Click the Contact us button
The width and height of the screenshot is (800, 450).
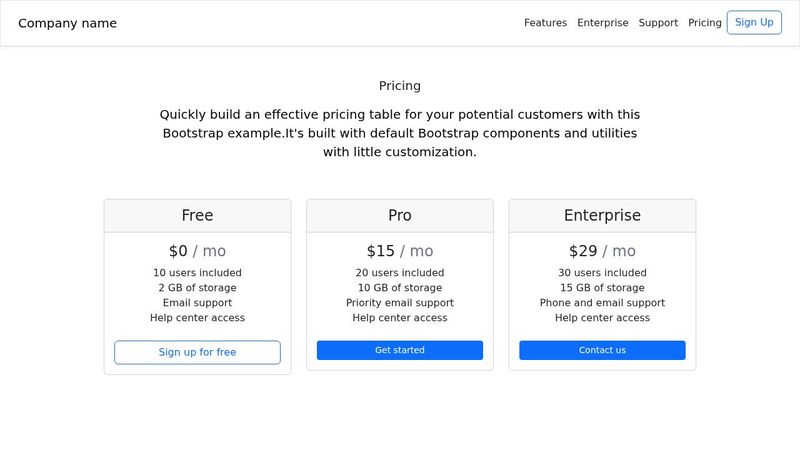point(602,350)
